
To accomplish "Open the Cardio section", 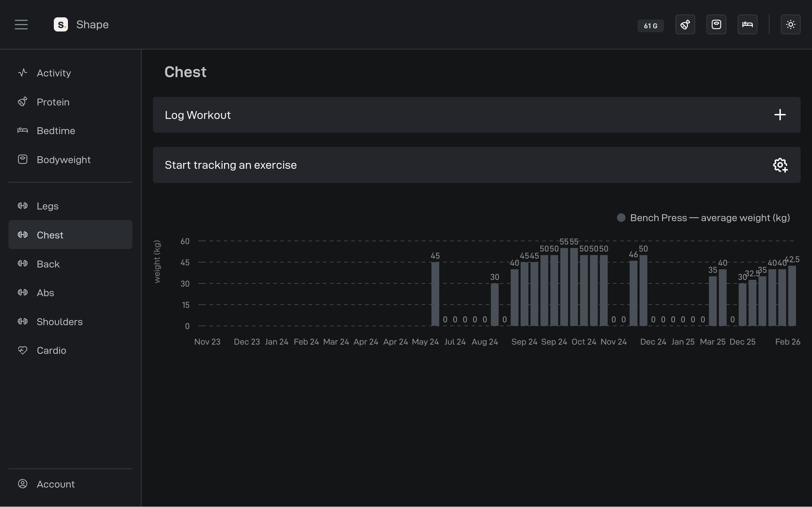I will pos(51,350).
